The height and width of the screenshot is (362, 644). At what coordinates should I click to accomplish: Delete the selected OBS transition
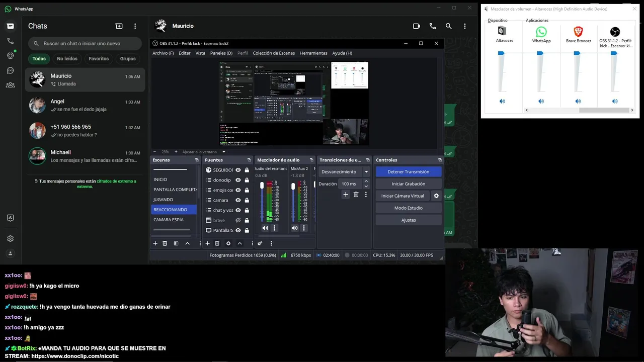(356, 195)
